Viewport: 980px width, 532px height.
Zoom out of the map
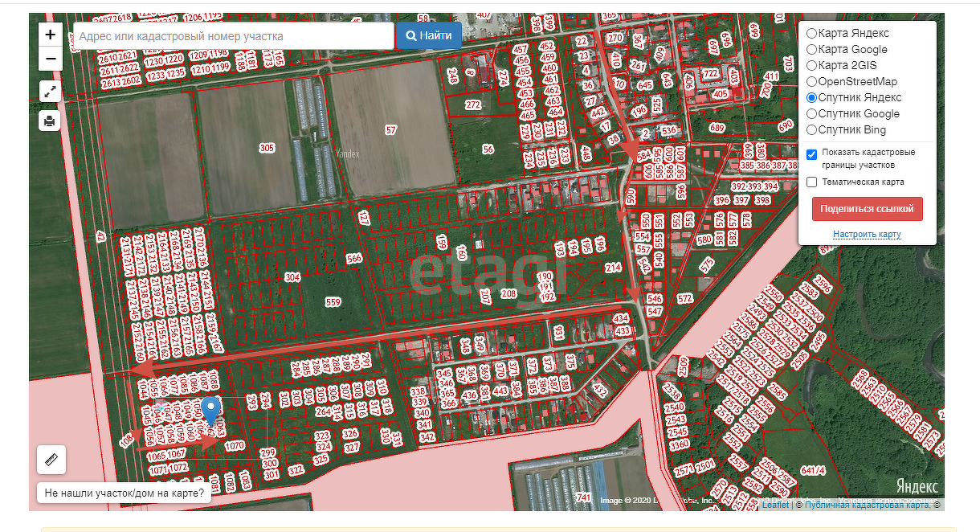(50, 59)
